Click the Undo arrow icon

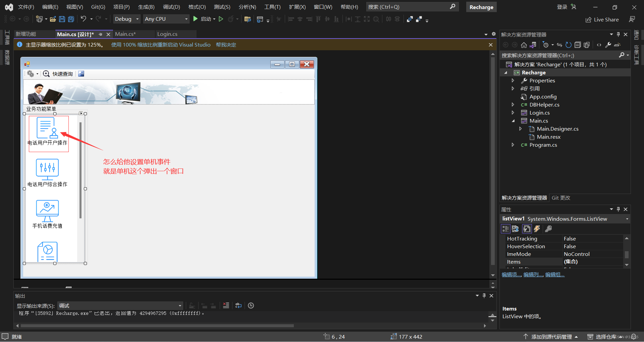84,19
